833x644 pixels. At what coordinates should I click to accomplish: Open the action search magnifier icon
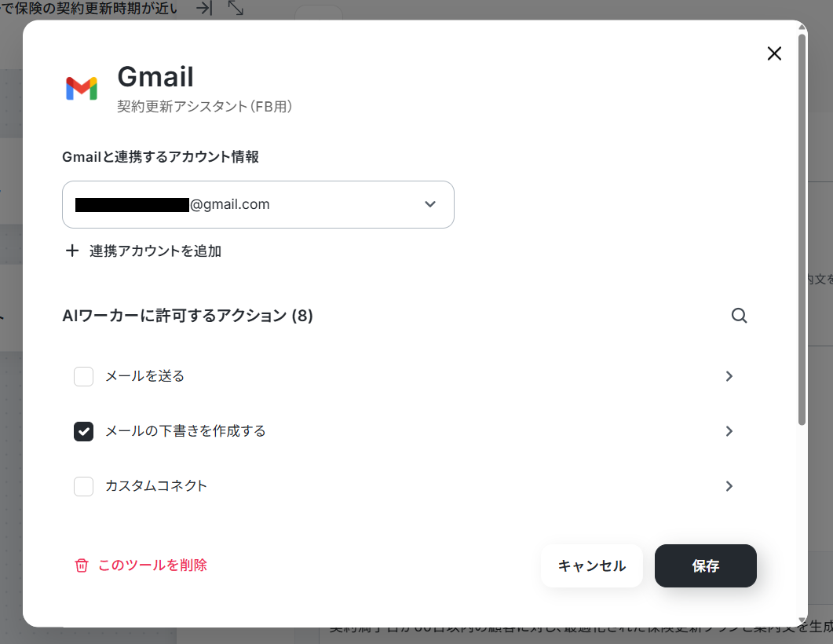pyautogui.click(x=739, y=316)
